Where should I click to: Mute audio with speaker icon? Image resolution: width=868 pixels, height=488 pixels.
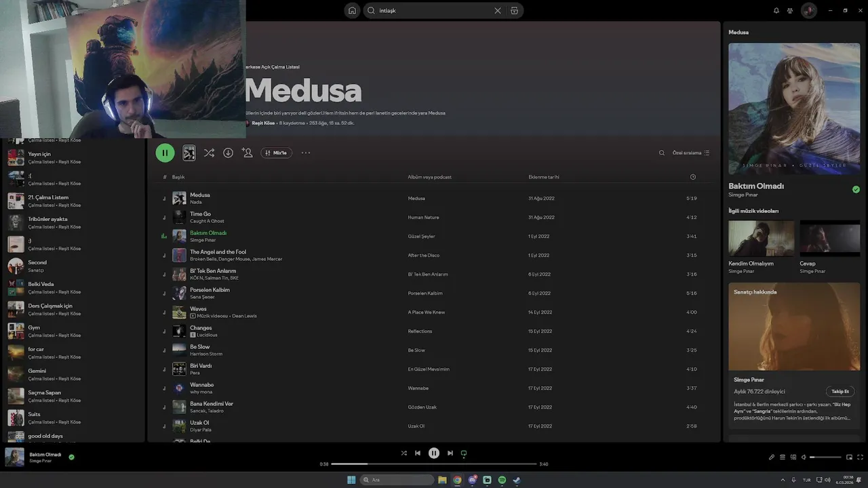pos(804,457)
